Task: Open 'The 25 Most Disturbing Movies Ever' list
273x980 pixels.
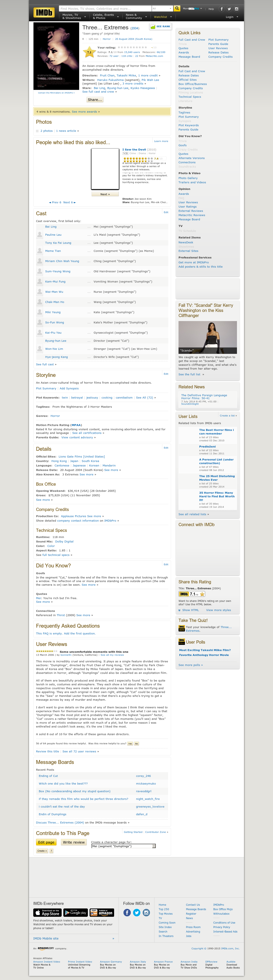Action: coord(217,478)
